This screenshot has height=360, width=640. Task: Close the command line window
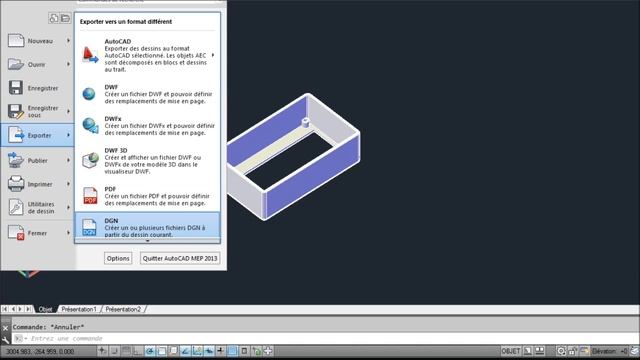[x=5, y=328]
